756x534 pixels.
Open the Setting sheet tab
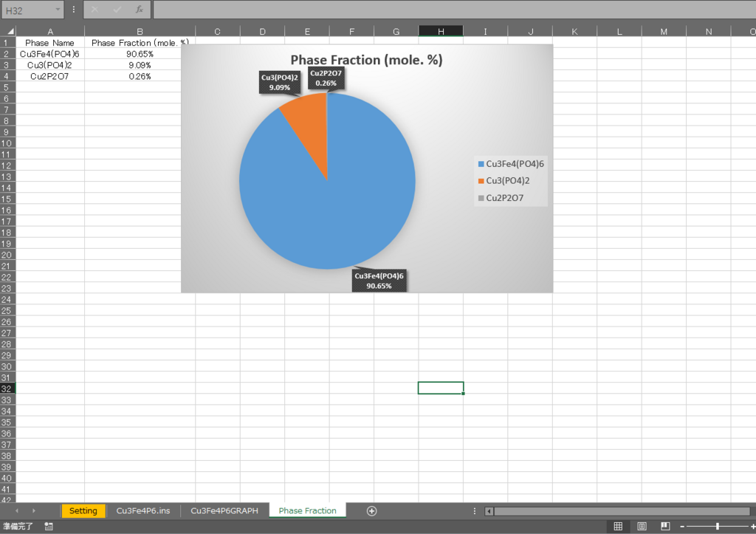pyautogui.click(x=83, y=511)
